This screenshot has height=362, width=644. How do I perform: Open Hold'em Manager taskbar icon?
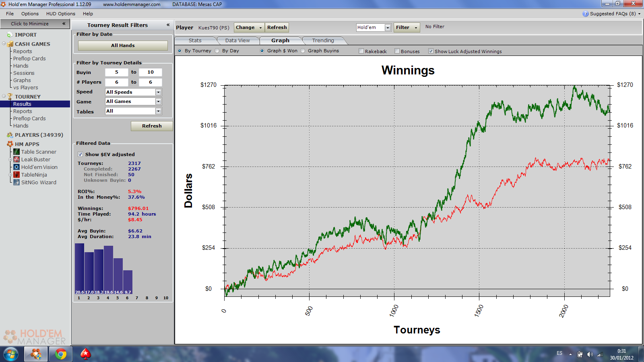36,354
